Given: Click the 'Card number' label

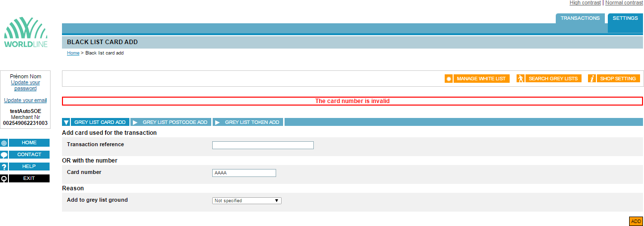Looking at the screenshot, I should point(84,172).
